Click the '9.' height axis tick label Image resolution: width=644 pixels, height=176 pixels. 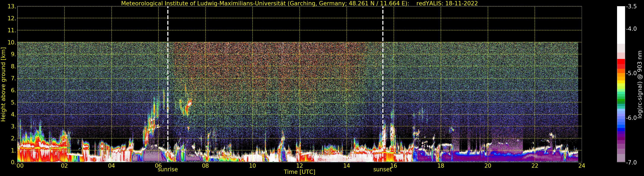[x=13, y=54]
